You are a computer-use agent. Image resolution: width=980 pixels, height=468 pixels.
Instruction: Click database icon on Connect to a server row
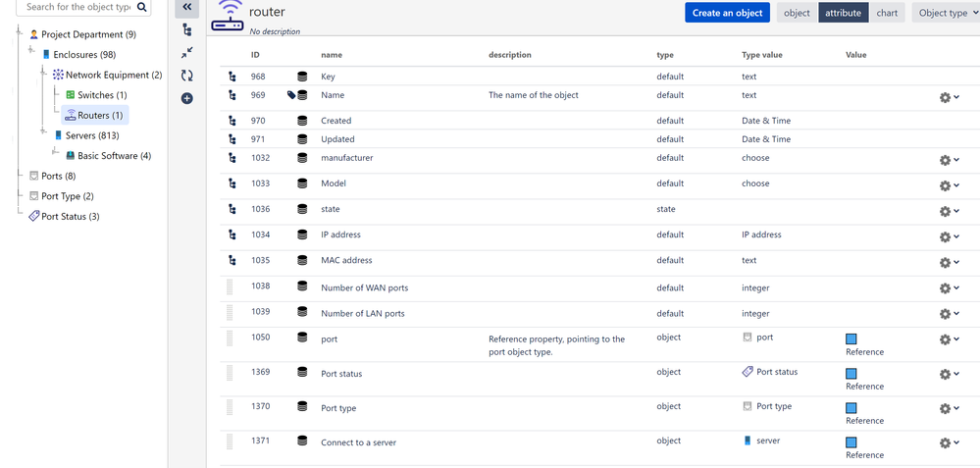(302, 442)
